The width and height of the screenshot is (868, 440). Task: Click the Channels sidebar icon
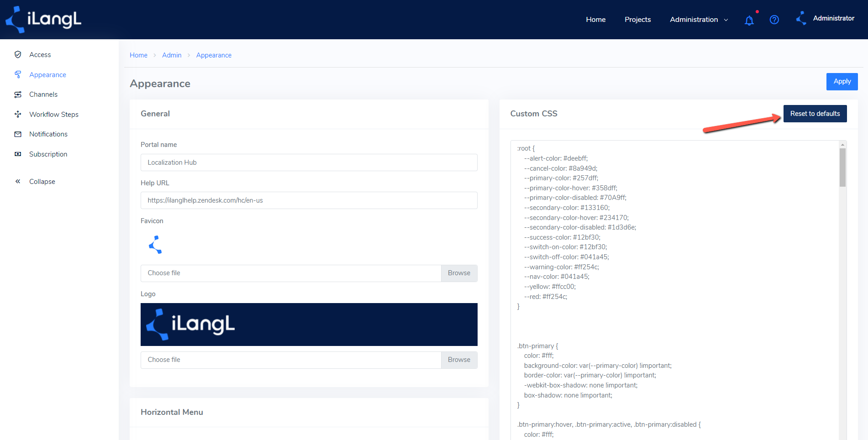18,94
